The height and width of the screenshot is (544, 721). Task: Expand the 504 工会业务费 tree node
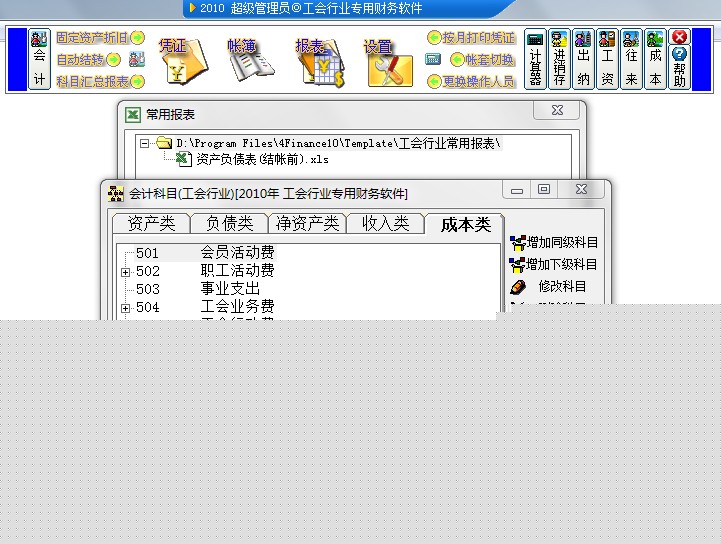(126, 308)
